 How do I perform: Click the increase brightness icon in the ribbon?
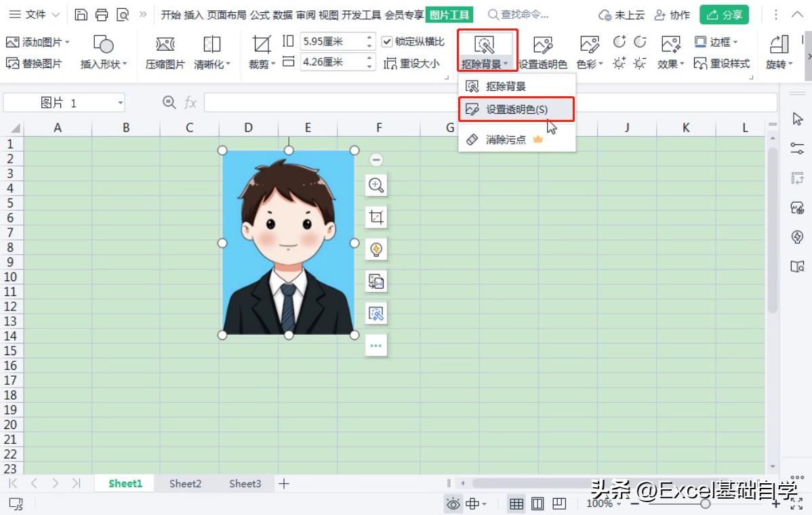619,62
